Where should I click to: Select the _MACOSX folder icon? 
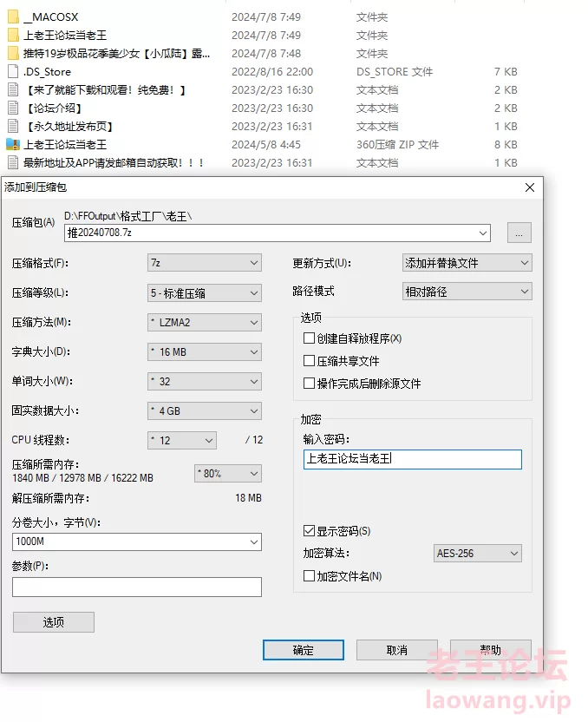pos(13,17)
